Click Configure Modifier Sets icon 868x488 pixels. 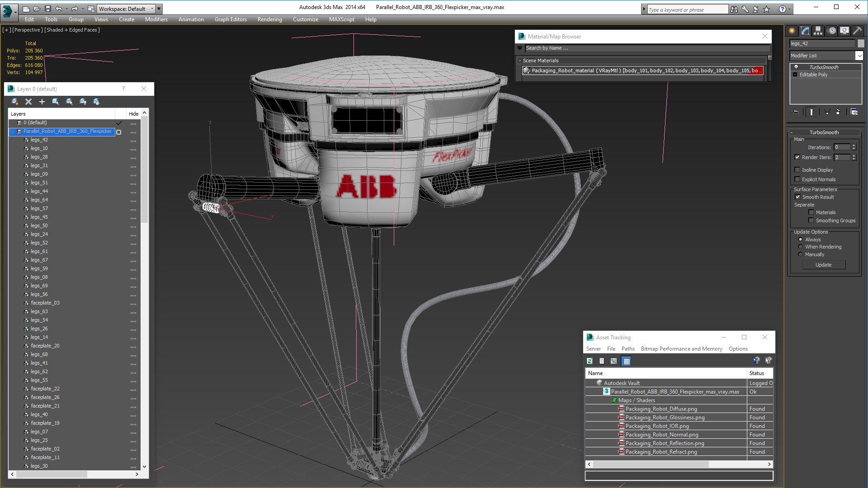(854, 112)
